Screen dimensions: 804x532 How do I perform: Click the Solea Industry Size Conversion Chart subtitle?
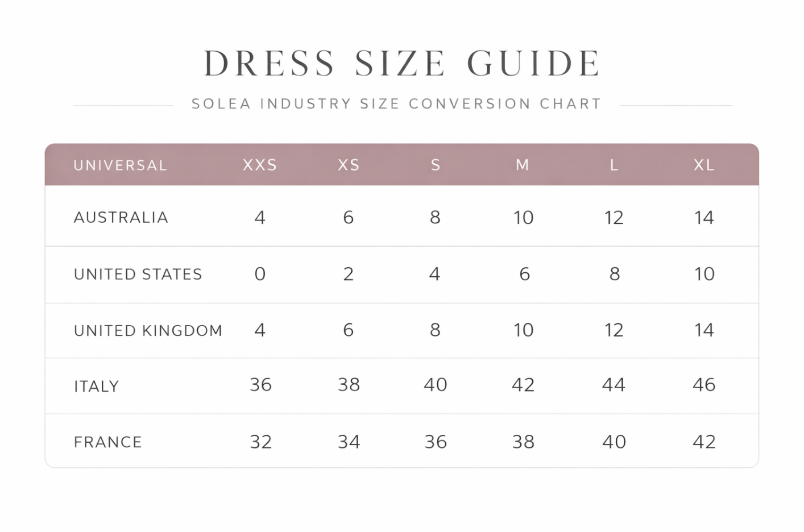(396, 104)
